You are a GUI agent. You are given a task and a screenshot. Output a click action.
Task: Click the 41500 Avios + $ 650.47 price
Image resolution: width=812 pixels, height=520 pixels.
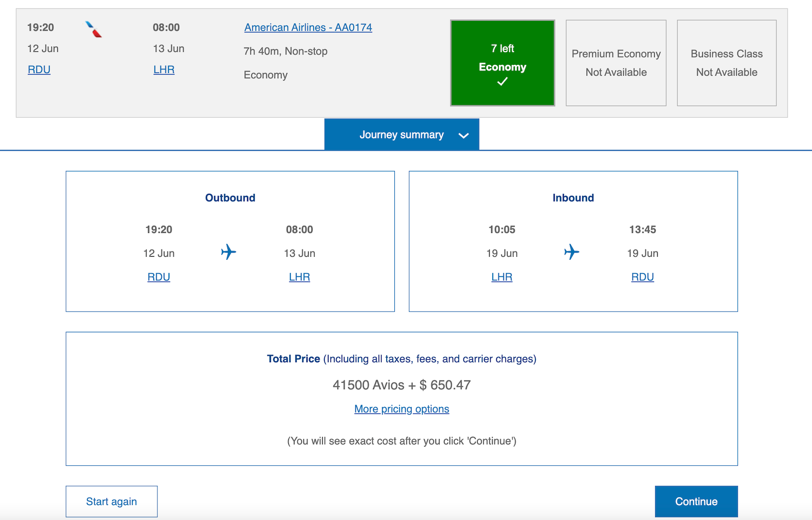(401, 385)
